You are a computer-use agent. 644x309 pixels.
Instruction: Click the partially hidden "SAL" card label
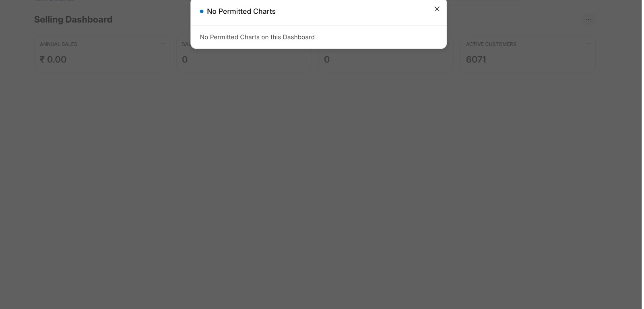point(186,44)
